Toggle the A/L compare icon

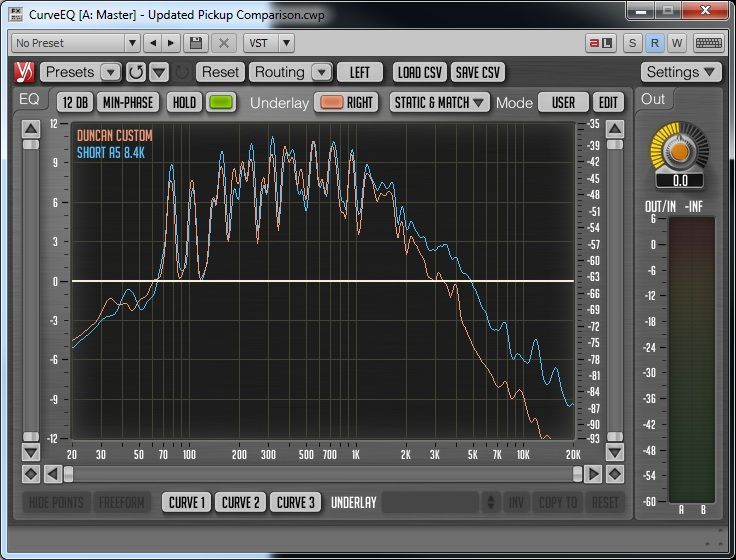click(601, 43)
